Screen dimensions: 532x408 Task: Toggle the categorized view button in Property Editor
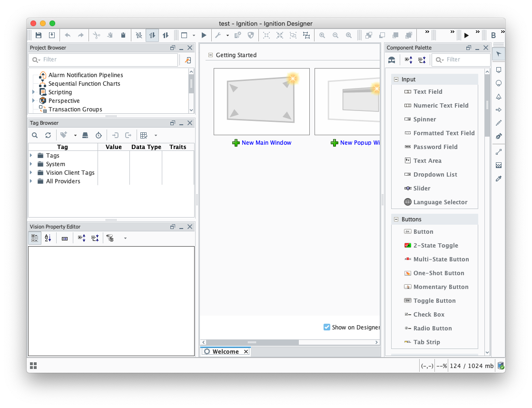click(x=35, y=238)
